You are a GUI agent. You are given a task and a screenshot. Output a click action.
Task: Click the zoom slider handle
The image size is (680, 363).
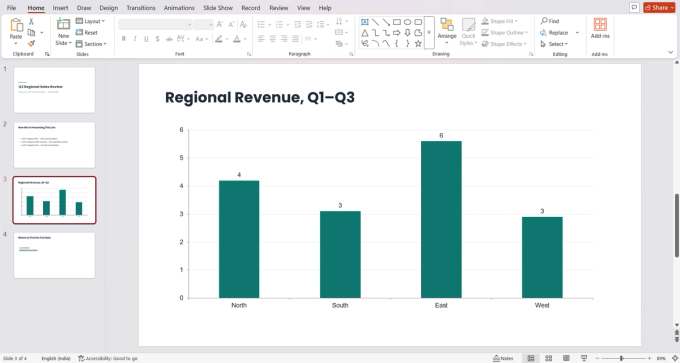(621, 358)
